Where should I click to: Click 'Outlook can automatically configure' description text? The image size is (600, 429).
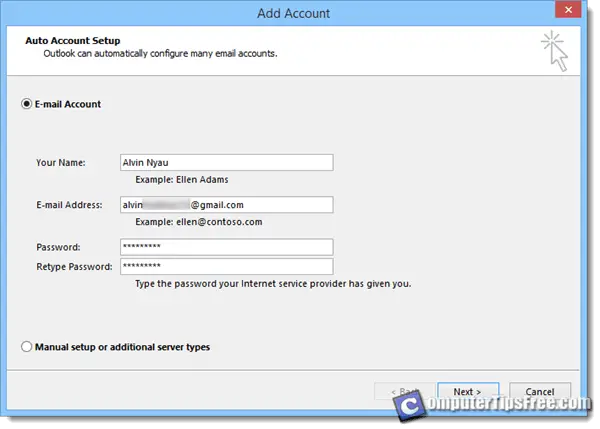tap(160, 54)
